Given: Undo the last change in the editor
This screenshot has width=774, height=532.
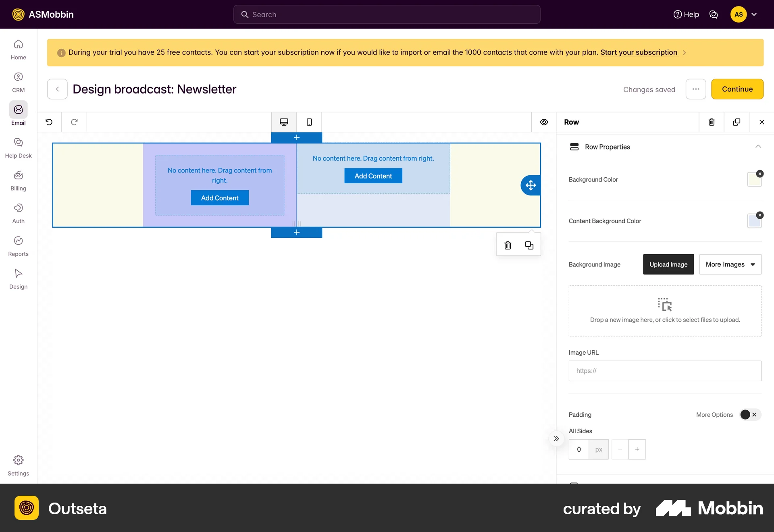Looking at the screenshot, I should pyautogui.click(x=49, y=122).
